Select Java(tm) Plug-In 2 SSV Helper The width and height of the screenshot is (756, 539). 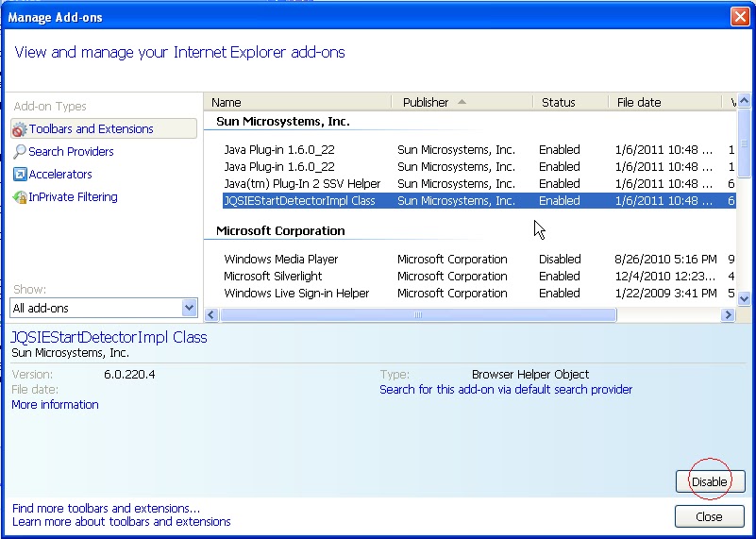pos(479,184)
